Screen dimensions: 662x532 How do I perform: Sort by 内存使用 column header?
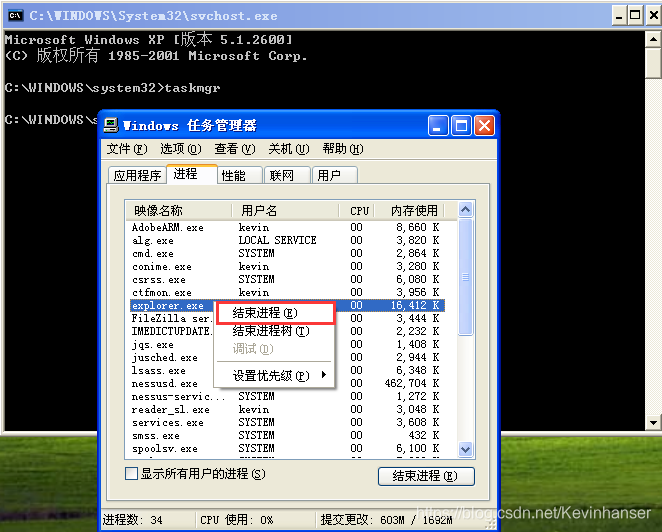[x=410, y=210]
